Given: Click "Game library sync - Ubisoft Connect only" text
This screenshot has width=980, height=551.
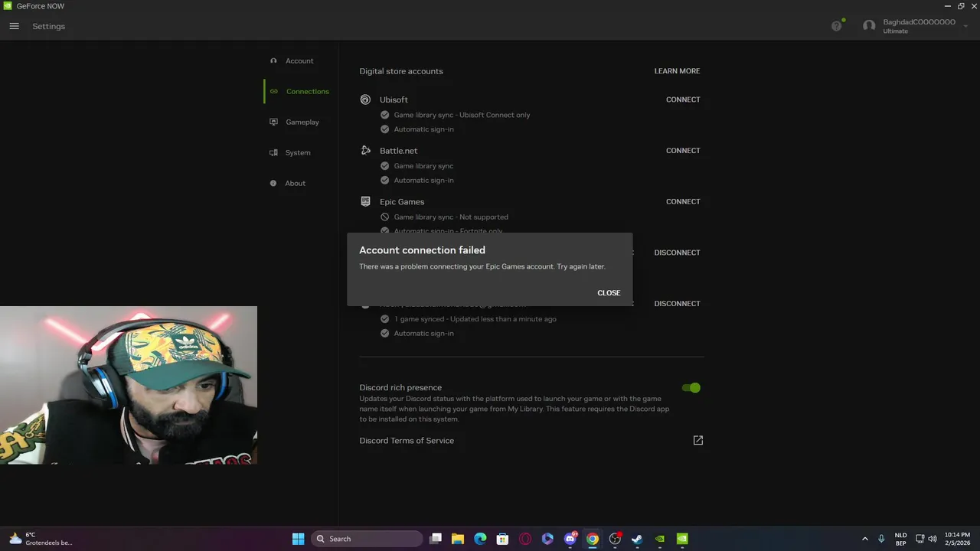Looking at the screenshot, I should coord(462,115).
